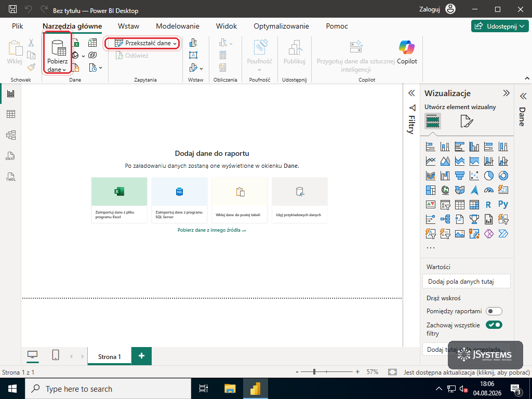Add a new page with the plus button
This screenshot has width=532, height=399.
[141, 356]
